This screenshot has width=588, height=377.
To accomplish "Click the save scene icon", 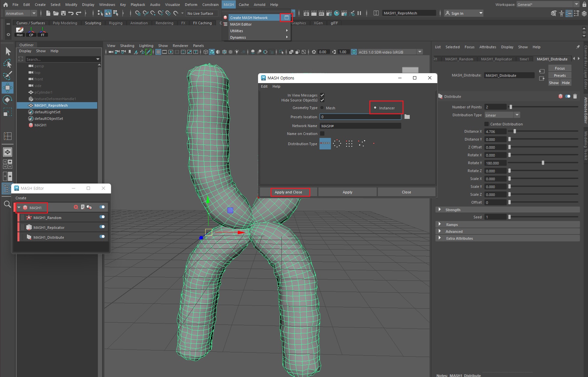I will click(63, 13).
